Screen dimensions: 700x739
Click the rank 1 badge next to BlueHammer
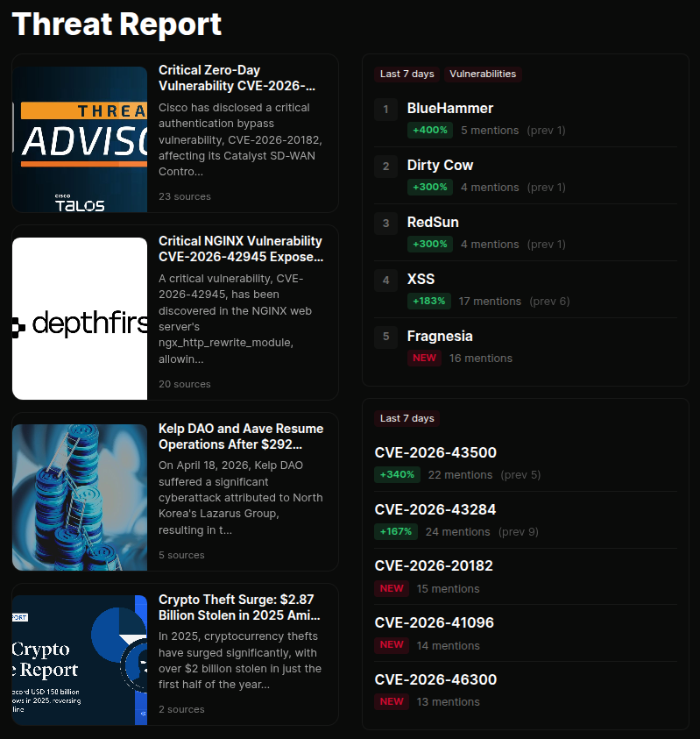point(385,110)
